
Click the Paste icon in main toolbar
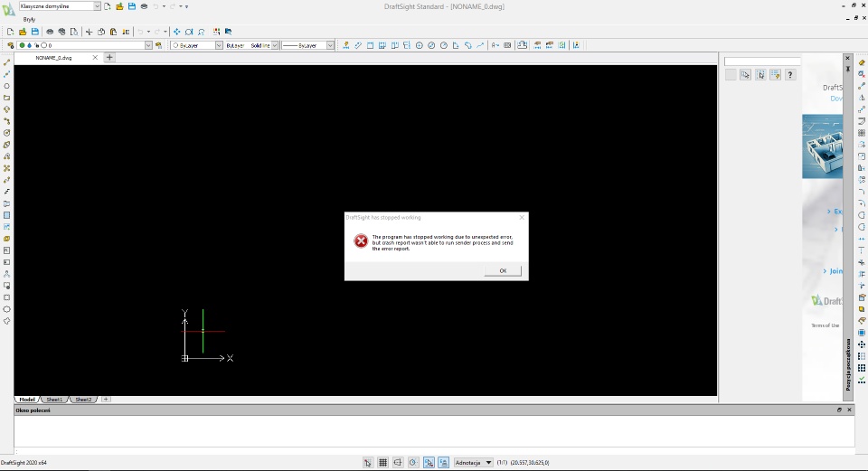pos(114,32)
